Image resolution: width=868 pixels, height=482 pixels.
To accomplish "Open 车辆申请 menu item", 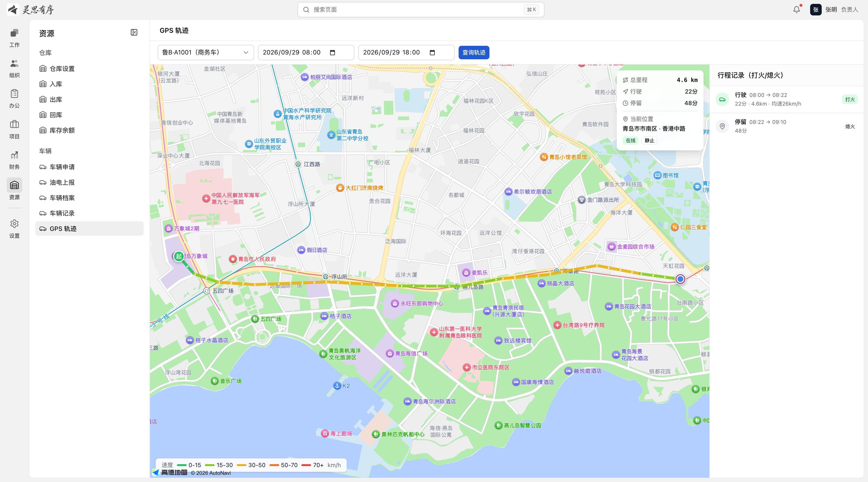I will coord(89,167).
